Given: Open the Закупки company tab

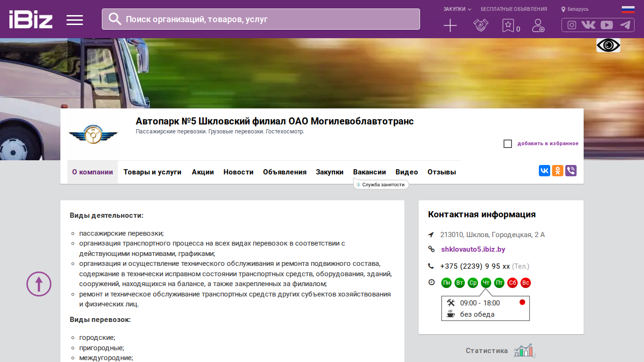Looking at the screenshot, I should point(330,172).
